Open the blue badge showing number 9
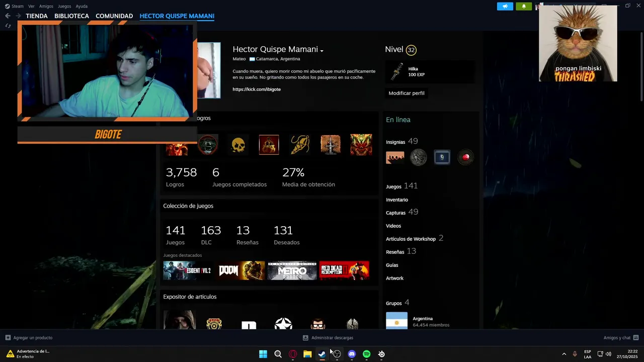Viewport: 644px width, 362px height. click(x=442, y=157)
